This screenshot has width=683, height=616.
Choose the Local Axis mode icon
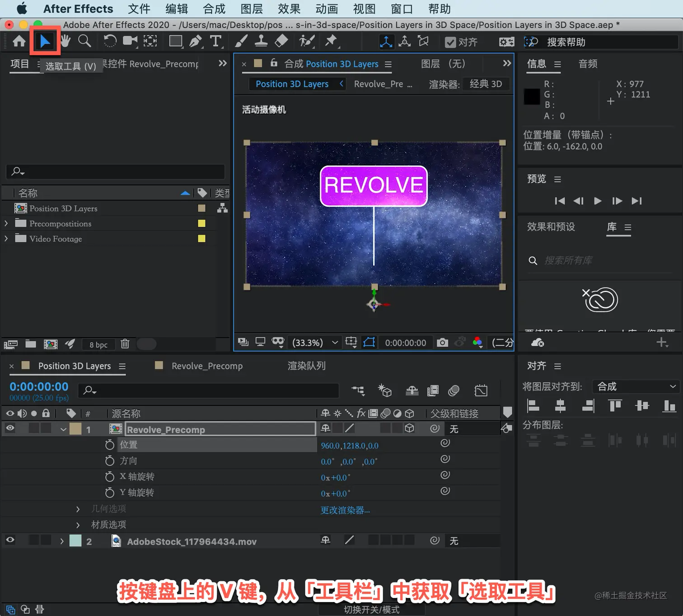pos(386,42)
